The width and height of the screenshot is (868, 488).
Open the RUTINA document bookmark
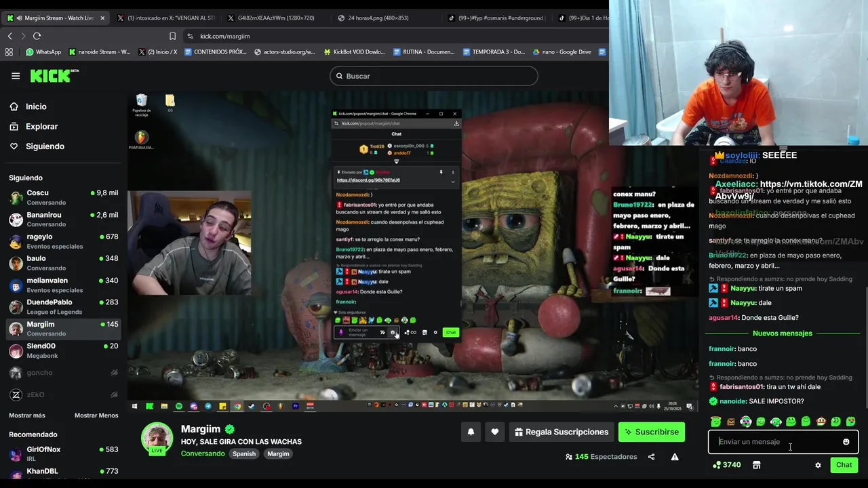click(423, 52)
